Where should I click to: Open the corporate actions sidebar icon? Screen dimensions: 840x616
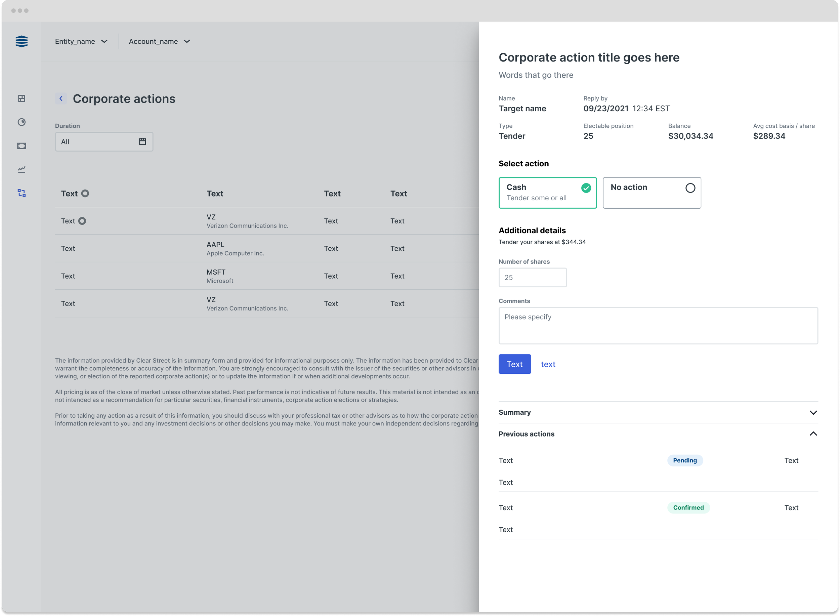click(x=21, y=193)
